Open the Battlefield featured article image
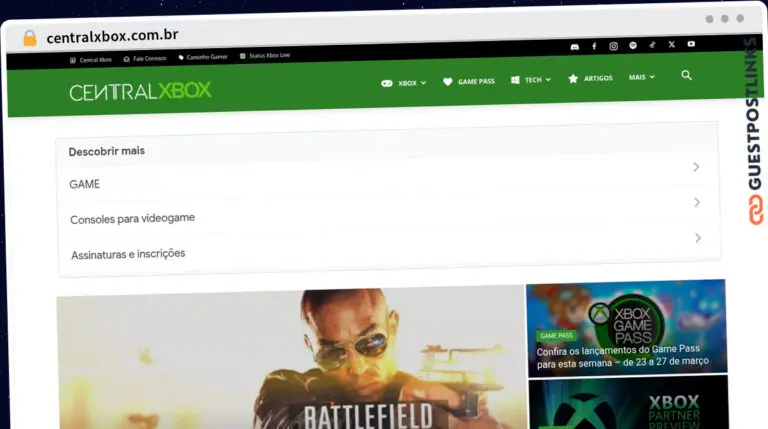Viewport: 768px width, 429px height. click(292, 359)
